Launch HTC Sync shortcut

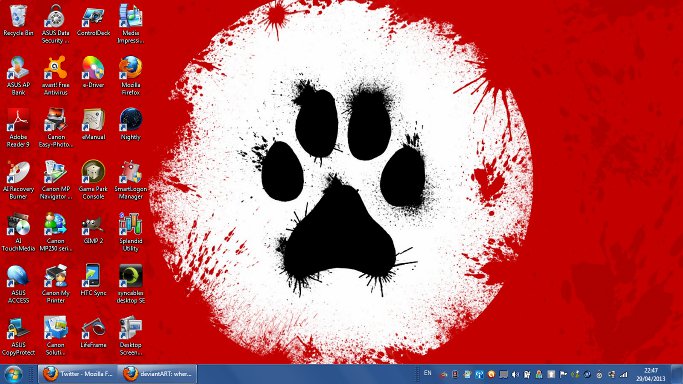(93, 281)
